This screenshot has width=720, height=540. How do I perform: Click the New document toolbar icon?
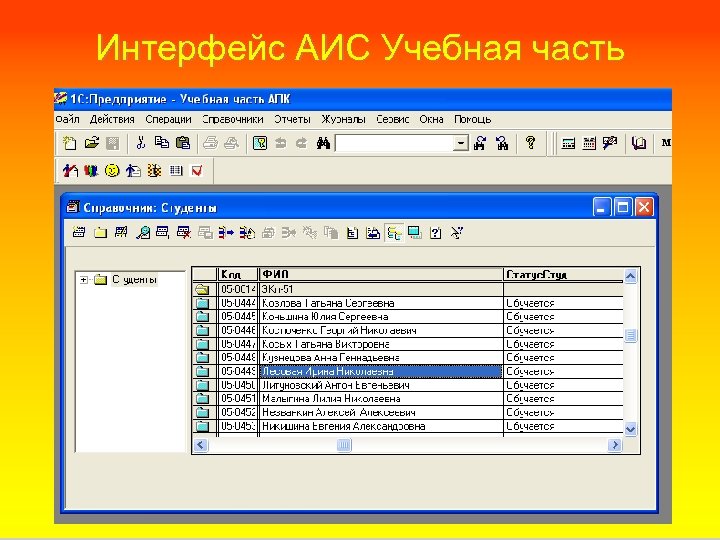pos(69,143)
